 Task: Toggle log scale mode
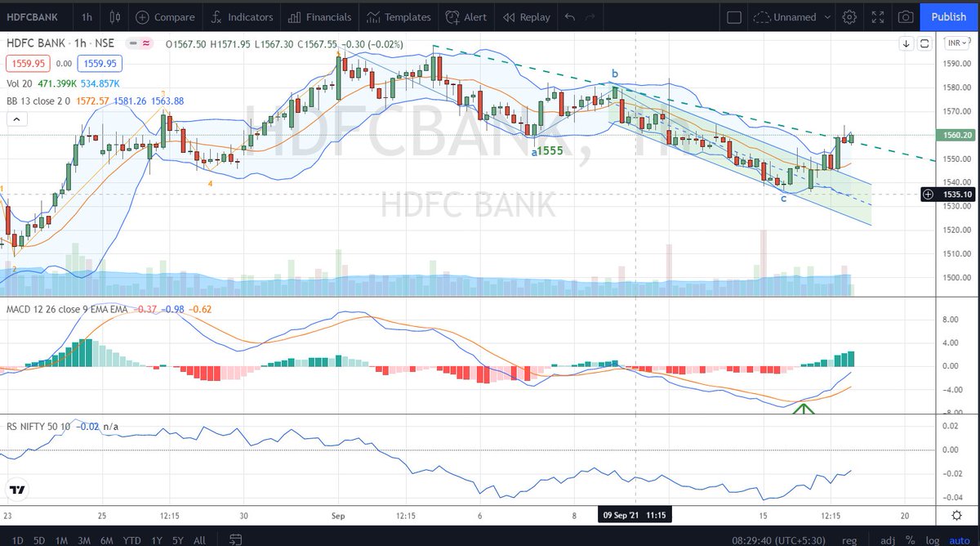(x=932, y=539)
